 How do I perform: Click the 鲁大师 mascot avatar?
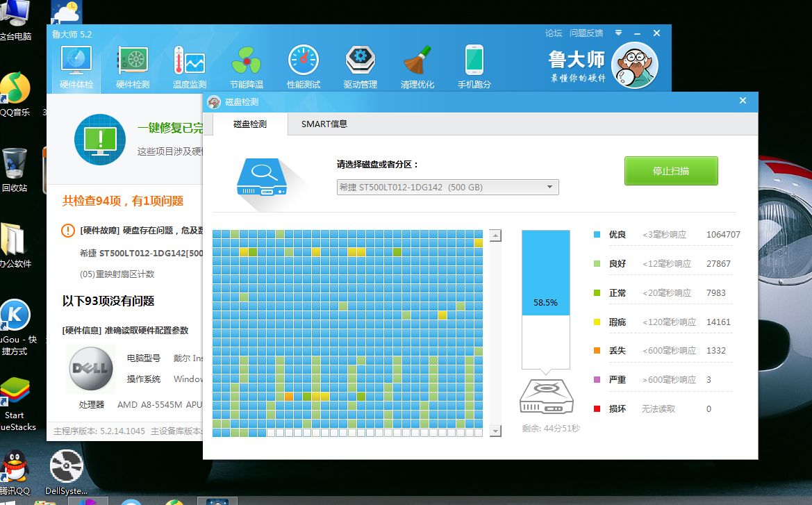click(634, 65)
